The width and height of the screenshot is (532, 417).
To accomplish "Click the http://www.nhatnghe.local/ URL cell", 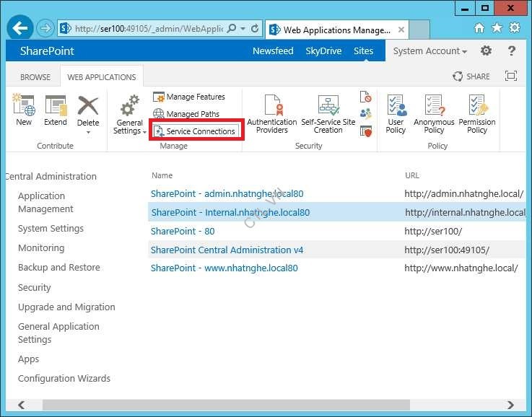I will (461, 268).
